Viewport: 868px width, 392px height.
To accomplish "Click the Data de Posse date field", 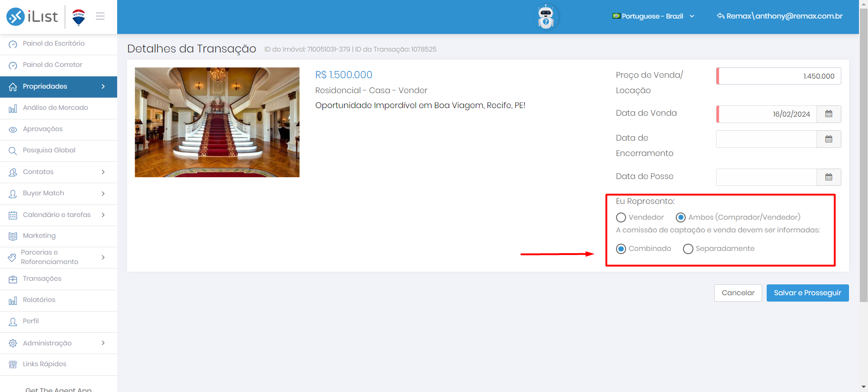I will pyautogui.click(x=767, y=177).
